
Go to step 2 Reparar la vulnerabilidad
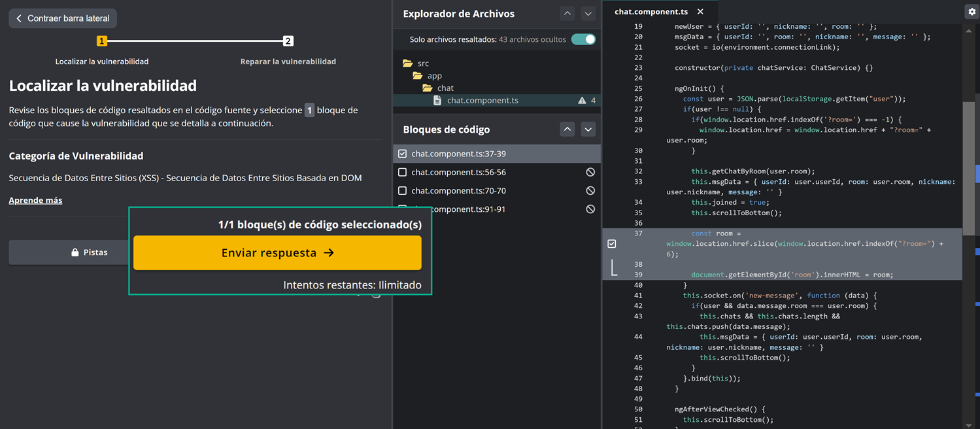point(288,41)
